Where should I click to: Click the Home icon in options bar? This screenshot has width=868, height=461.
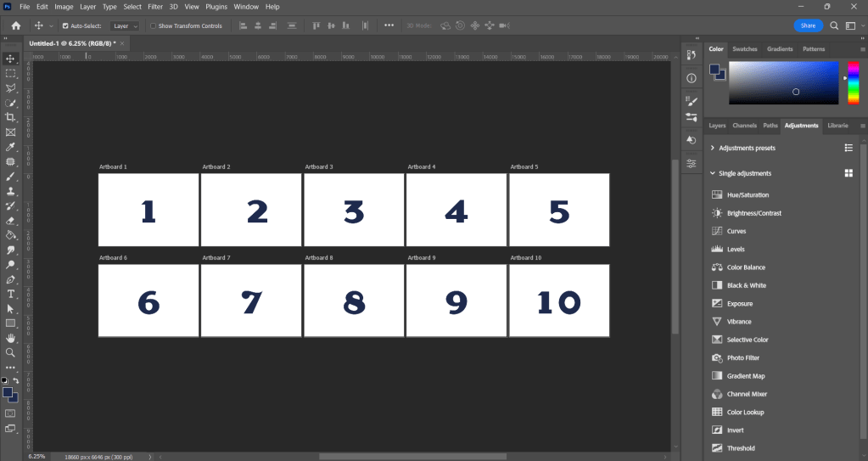(x=15, y=25)
